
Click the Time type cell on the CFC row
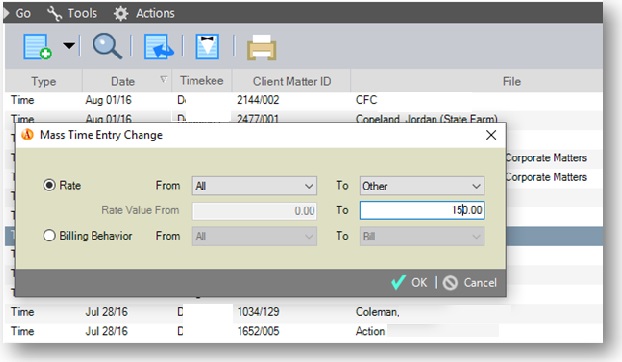pos(23,100)
